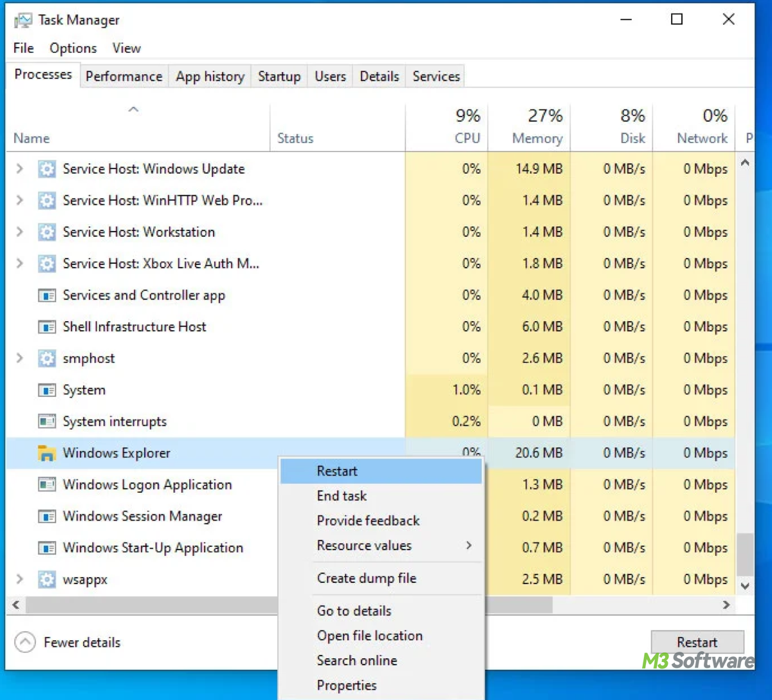Switch to the Startup tab
This screenshot has height=700, width=772.
click(x=279, y=76)
